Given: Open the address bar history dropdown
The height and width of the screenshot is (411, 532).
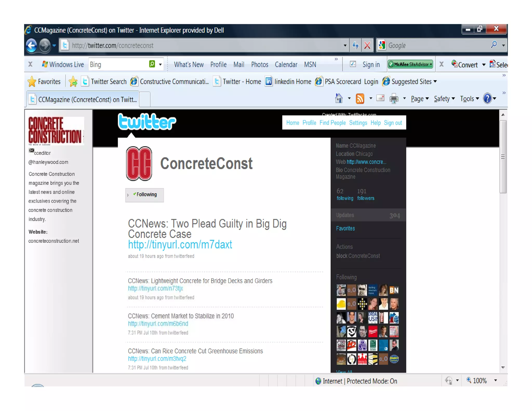Looking at the screenshot, I should point(345,45).
